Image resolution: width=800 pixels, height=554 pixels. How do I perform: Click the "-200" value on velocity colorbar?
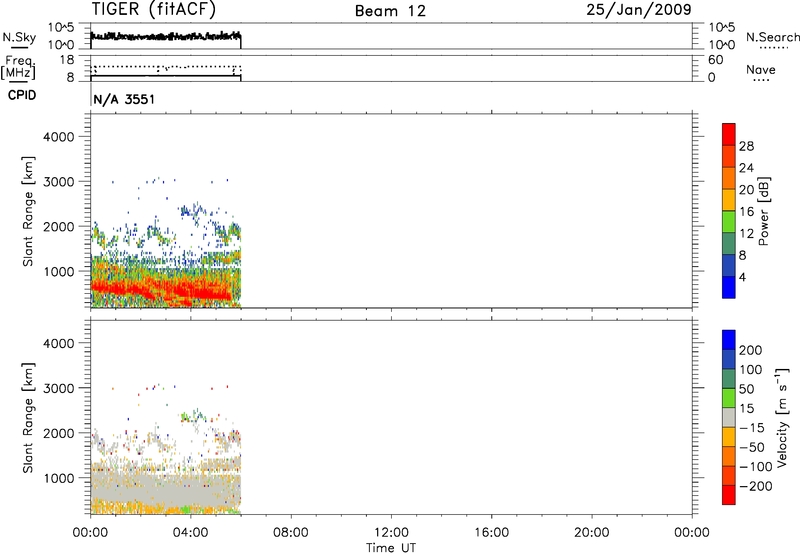755,486
